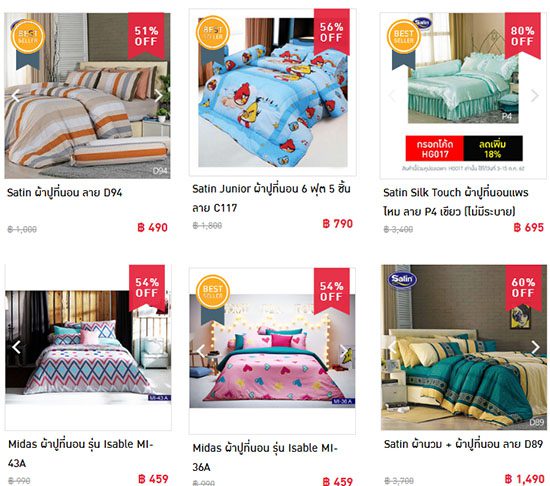Show previous image of Midas MI-36A
The image size is (550, 486).
[201, 351]
